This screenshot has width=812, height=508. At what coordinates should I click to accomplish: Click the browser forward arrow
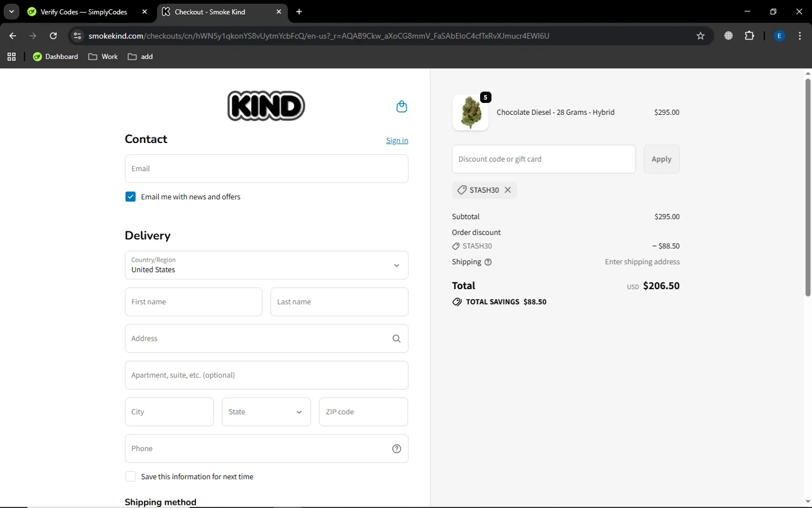click(33, 36)
